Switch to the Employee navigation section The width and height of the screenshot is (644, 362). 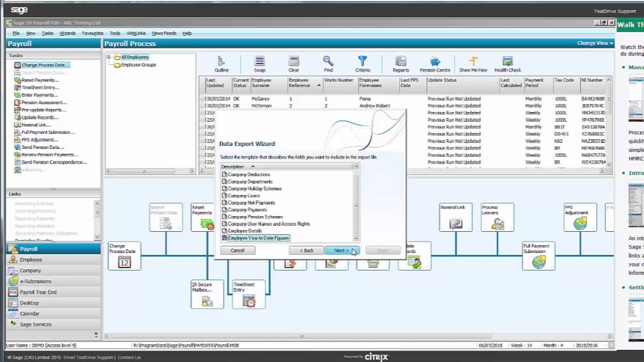tap(53, 260)
